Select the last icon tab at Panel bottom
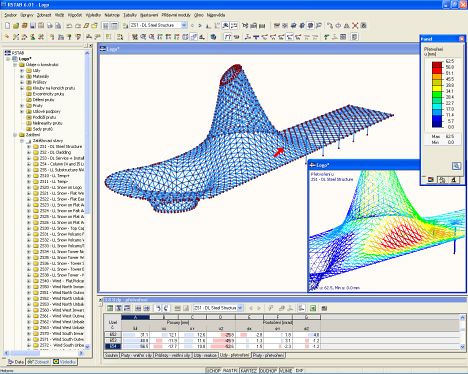468x374 pixels. (x=453, y=180)
